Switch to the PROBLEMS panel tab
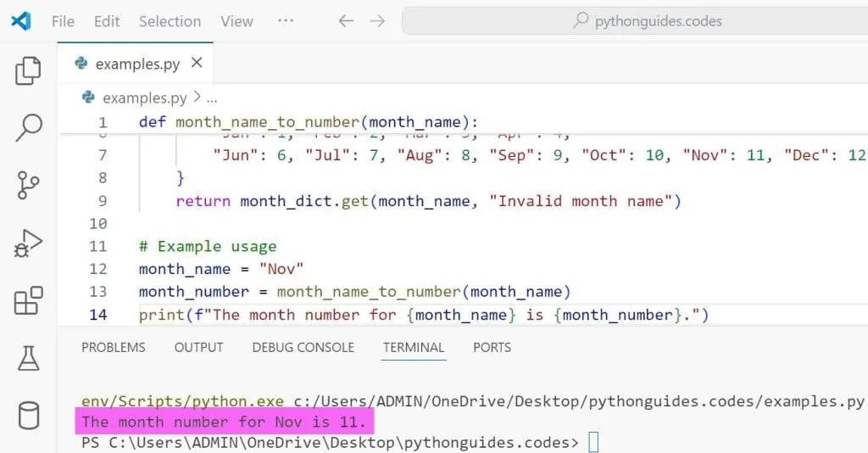Viewport: 868px width, 453px height. 114,347
